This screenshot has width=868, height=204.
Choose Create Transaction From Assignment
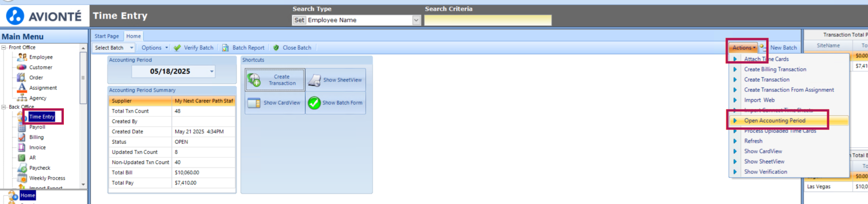[789, 90]
